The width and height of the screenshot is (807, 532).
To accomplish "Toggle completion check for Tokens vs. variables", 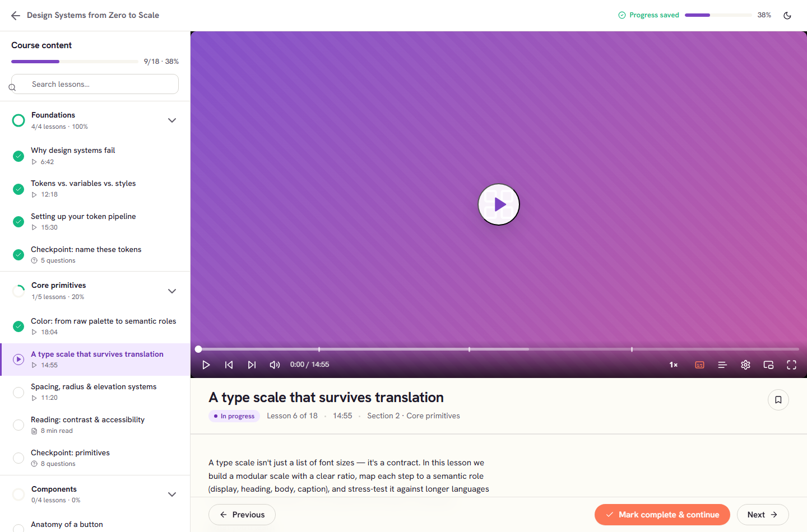I will [18, 189].
